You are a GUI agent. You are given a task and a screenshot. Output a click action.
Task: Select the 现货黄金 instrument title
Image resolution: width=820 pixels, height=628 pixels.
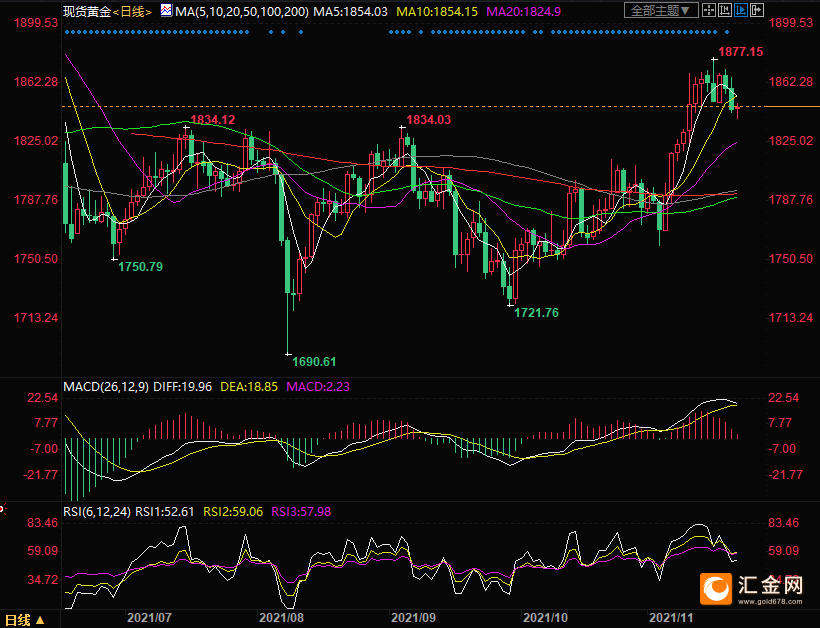click(x=86, y=11)
